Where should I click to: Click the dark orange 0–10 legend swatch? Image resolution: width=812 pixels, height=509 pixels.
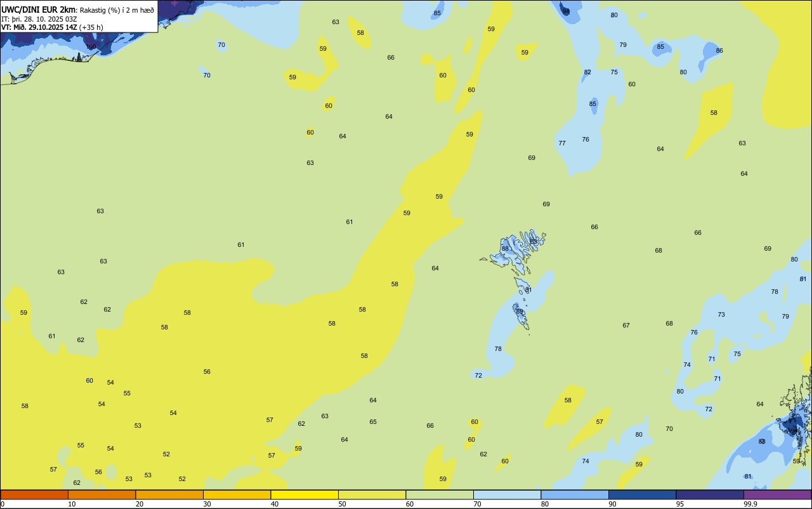(x=34, y=494)
